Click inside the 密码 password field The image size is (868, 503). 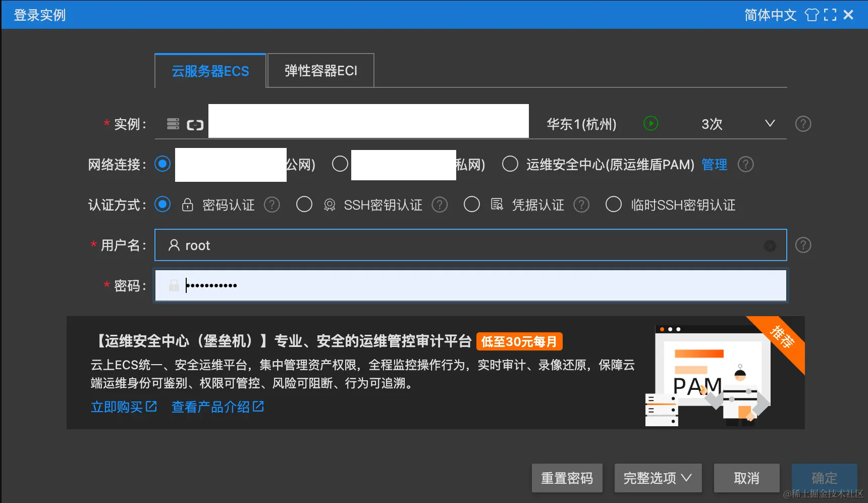[454, 285]
